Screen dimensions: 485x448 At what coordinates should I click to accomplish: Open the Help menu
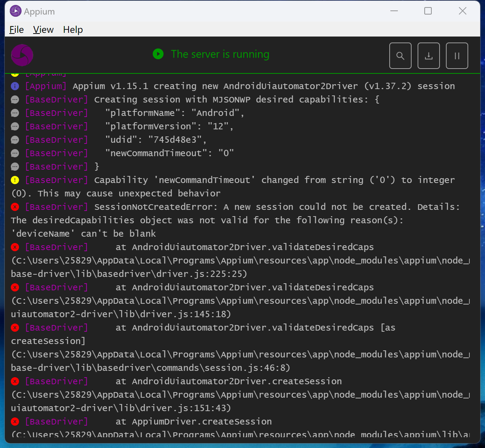point(73,29)
